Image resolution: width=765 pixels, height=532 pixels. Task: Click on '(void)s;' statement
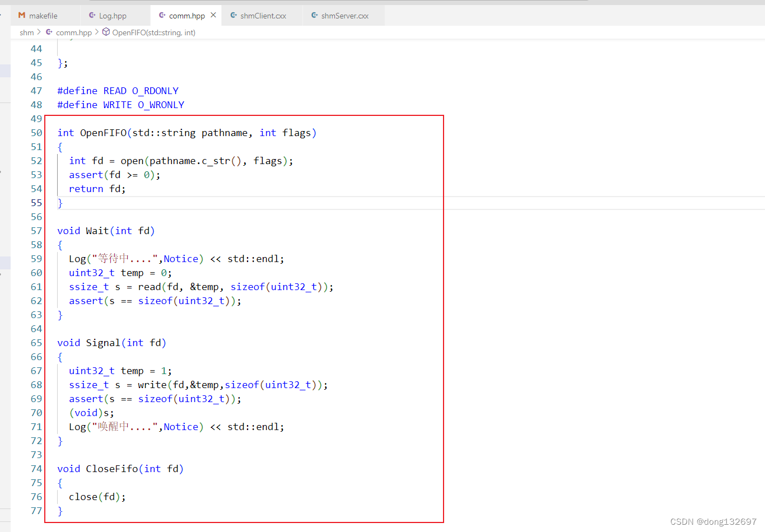tap(92, 413)
